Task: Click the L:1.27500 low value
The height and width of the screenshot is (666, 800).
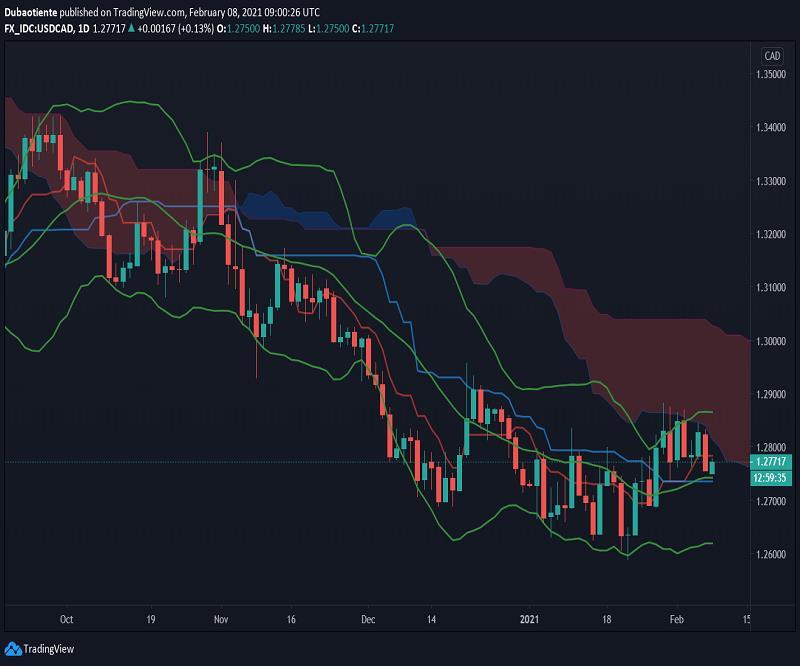Action: pyautogui.click(x=329, y=29)
